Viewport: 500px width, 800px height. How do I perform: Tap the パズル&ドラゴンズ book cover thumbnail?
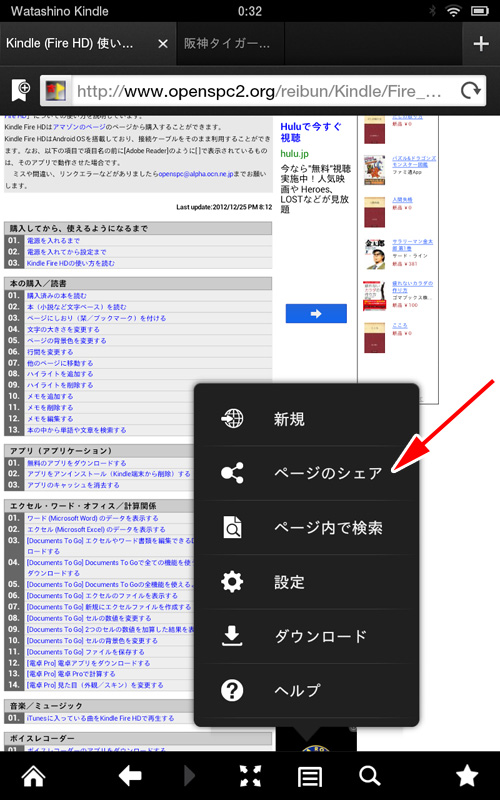(374, 169)
